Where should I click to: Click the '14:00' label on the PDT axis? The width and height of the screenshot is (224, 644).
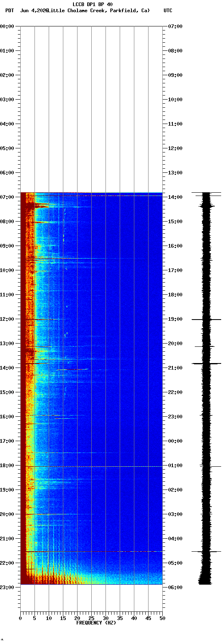point(7,368)
